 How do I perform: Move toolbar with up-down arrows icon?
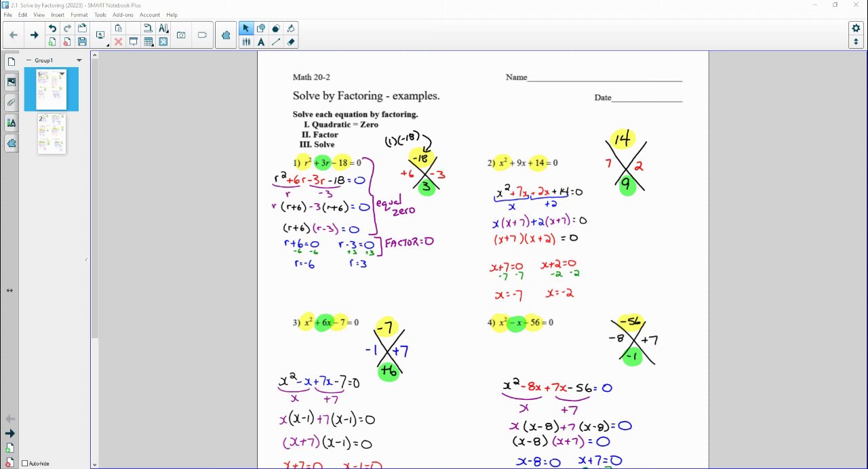click(x=856, y=41)
